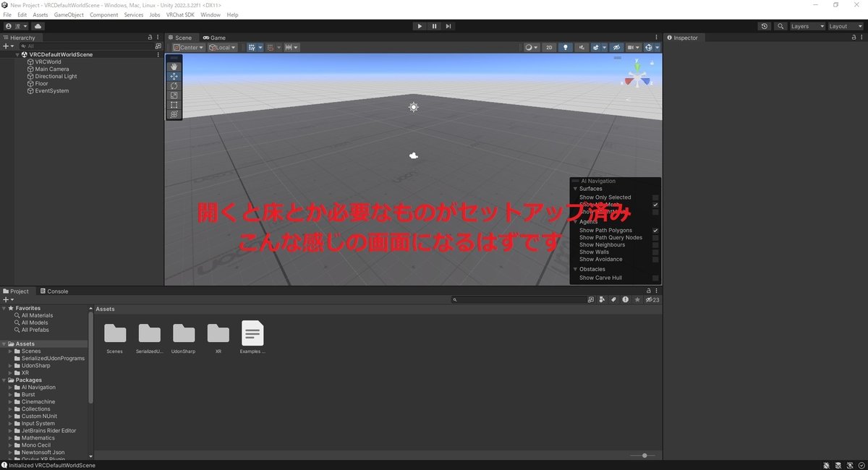Screen dimensions: 868x470
Task: Open the VRChat SDK menu
Action: coord(181,14)
